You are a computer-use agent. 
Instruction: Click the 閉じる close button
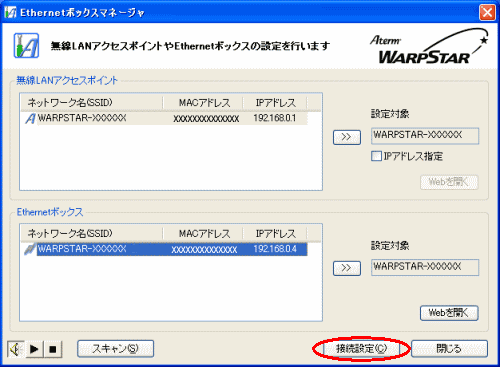pos(449,349)
